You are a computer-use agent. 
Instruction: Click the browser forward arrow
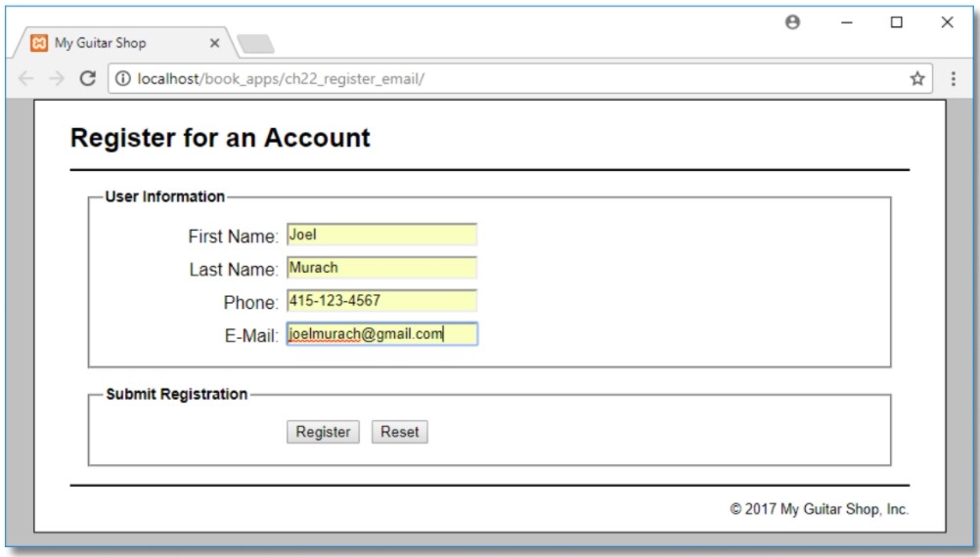57,79
